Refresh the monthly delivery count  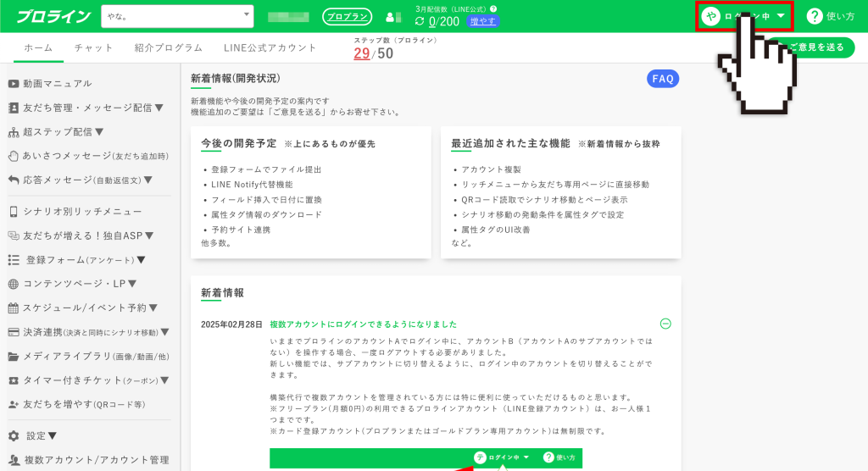[420, 21]
